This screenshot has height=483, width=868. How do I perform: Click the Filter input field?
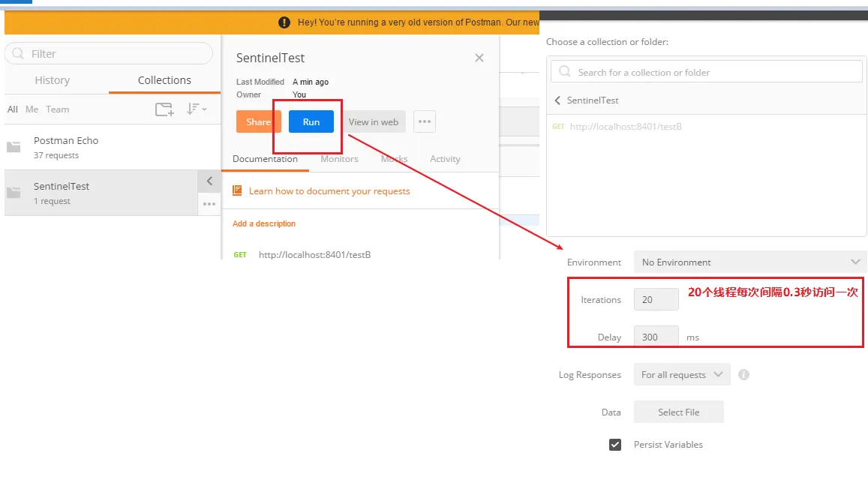pyautogui.click(x=109, y=54)
